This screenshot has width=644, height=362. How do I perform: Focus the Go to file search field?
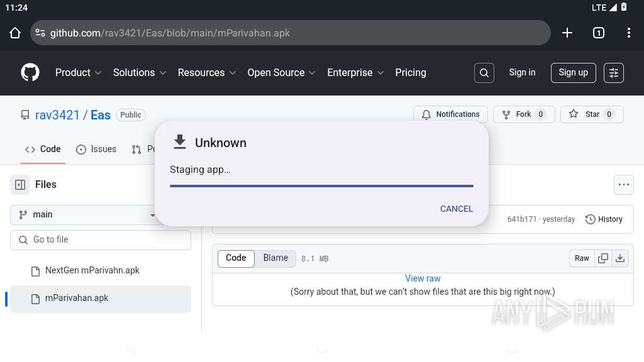click(101, 239)
